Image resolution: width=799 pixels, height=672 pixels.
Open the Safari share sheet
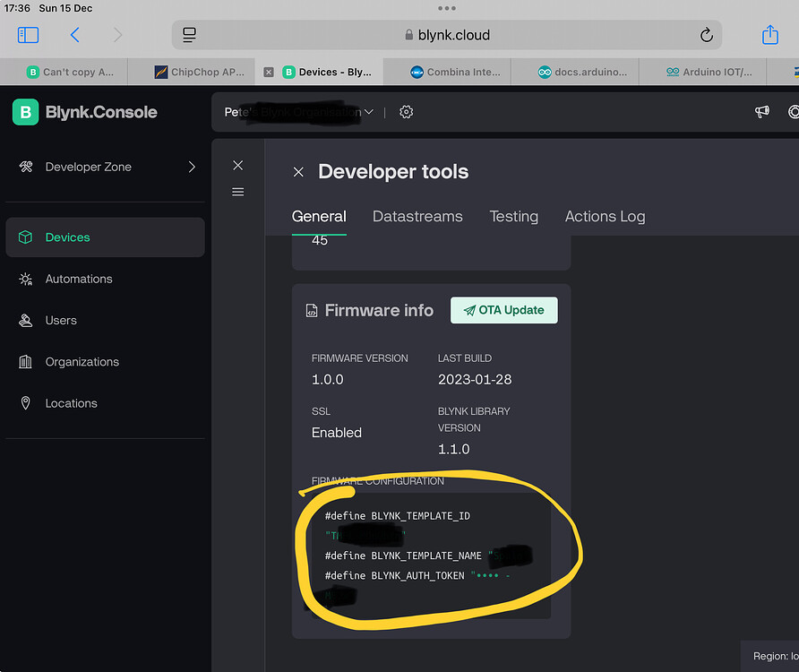coord(770,35)
